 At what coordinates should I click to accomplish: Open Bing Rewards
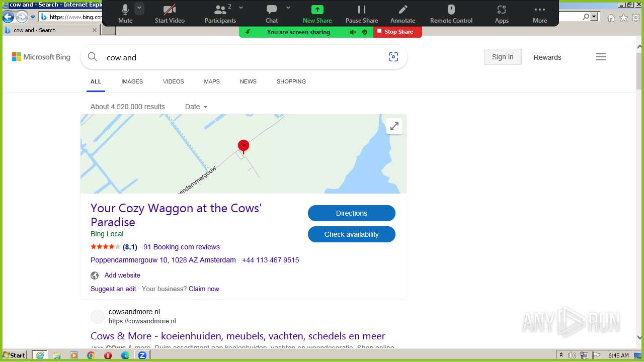tap(547, 57)
